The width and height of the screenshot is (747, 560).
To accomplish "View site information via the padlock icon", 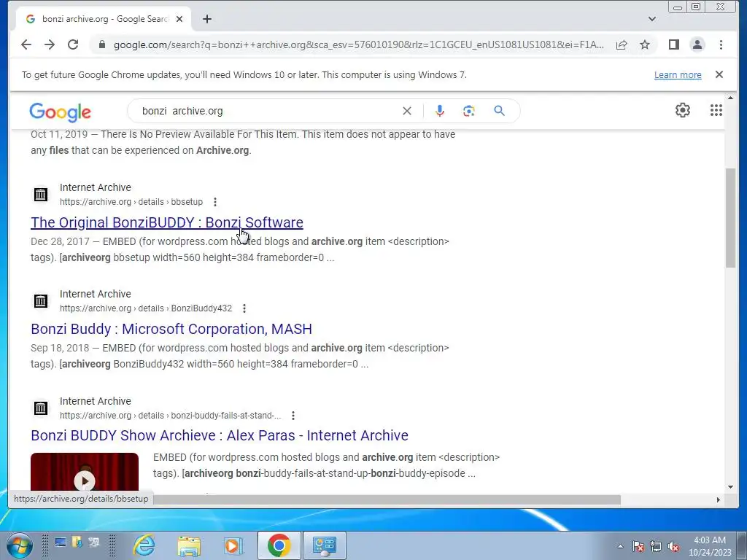I will [101, 44].
